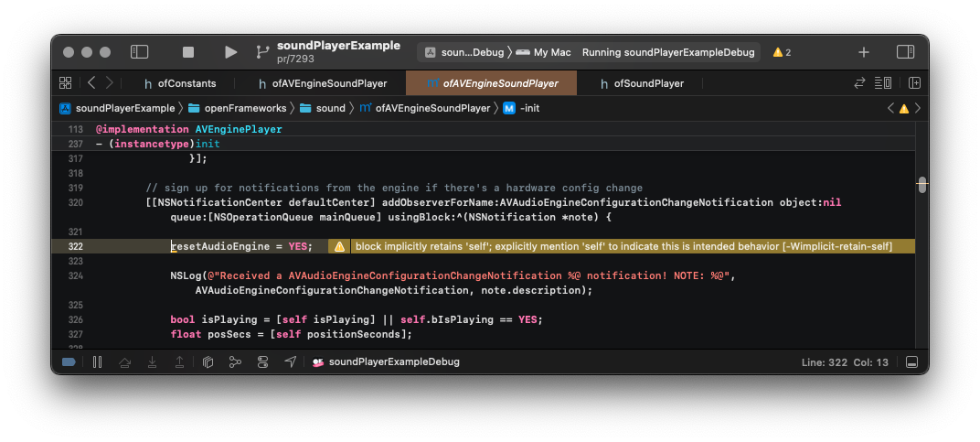980x442 pixels.
Task: Run the project with Play button
Action: pos(230,52)
